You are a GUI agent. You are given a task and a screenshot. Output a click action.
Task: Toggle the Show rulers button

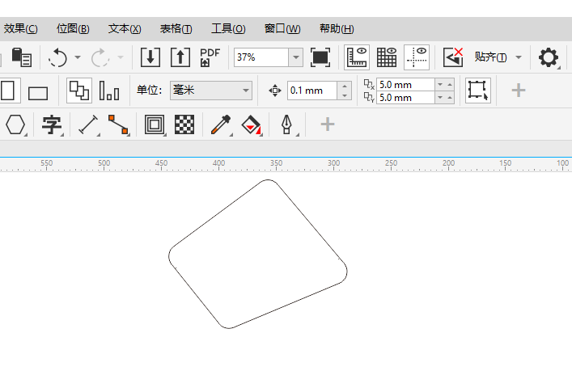click(357, 57)
